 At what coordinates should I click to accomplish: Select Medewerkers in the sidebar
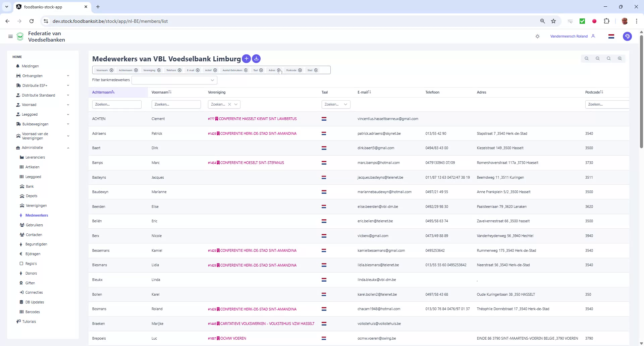click(36, 215)
